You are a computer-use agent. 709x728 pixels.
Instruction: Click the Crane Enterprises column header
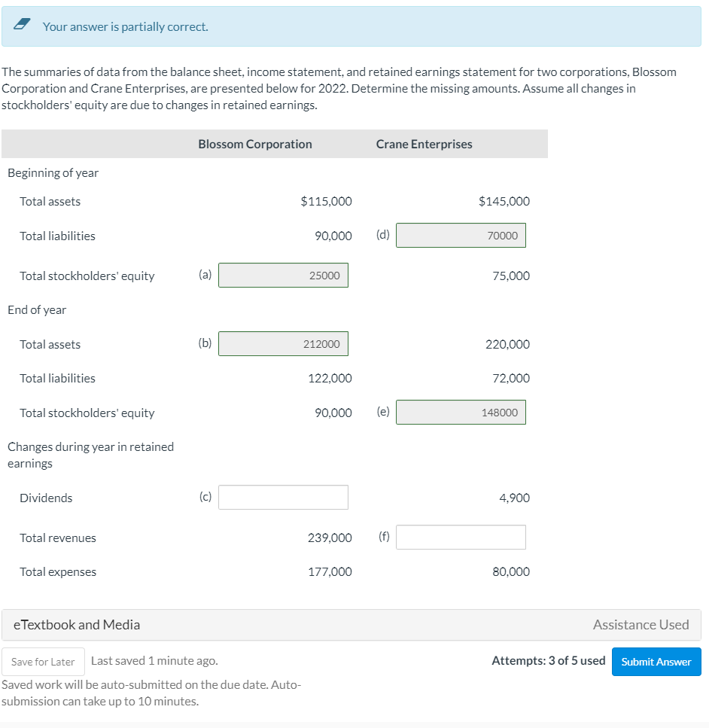pyautogui.click(x=424, y=143)
